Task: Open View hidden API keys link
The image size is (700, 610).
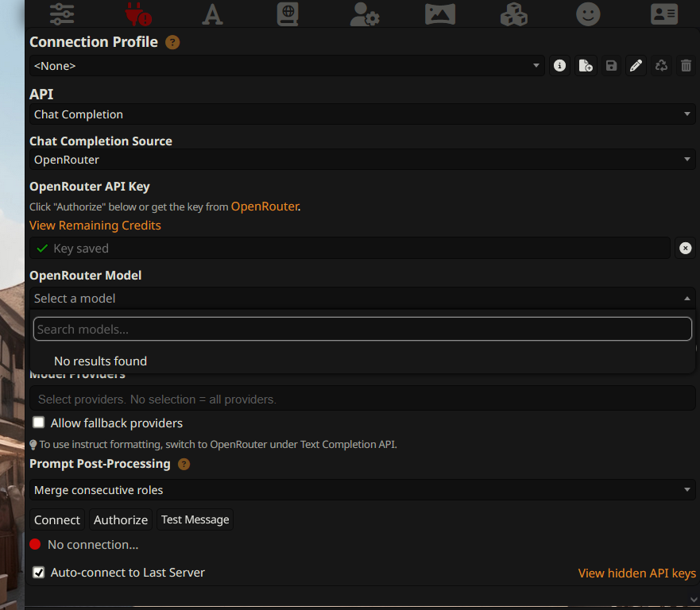Action: 637,573
